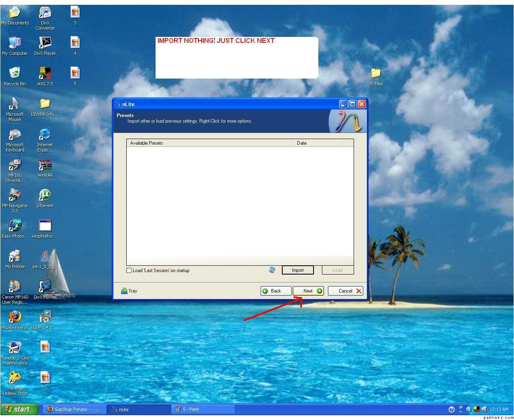The image size is (514, 420).
Task: Click the Import button
Action: click(x=297, y=270)
